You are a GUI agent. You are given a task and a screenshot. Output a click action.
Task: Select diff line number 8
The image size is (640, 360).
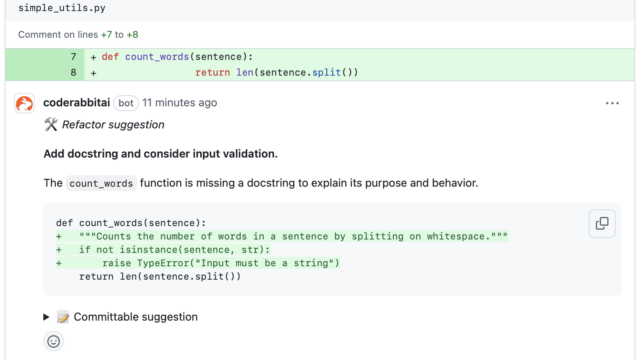(73, 73)
